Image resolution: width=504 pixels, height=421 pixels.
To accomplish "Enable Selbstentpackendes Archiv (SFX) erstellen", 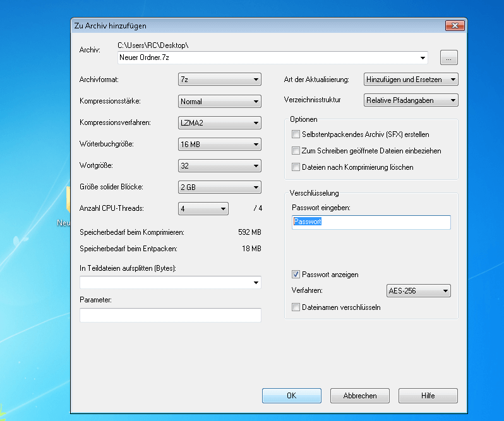I will click(296, 134).
